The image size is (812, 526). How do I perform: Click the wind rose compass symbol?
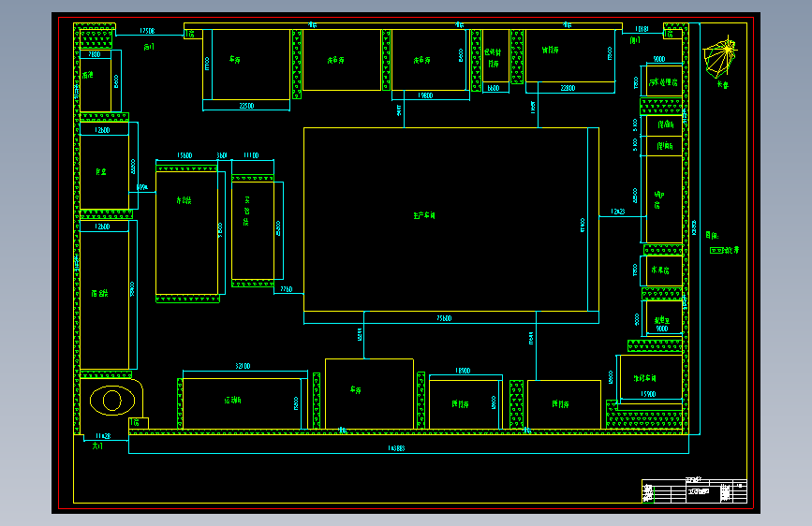point(720,56)
